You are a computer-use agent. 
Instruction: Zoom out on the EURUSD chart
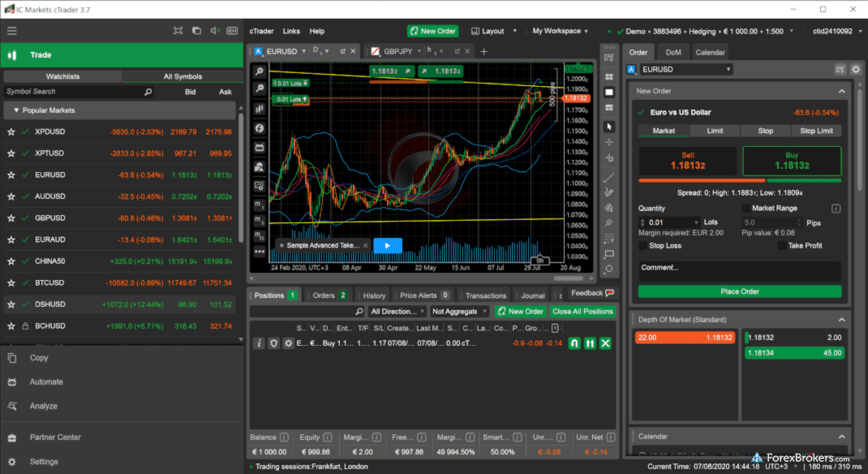[259, 89]
